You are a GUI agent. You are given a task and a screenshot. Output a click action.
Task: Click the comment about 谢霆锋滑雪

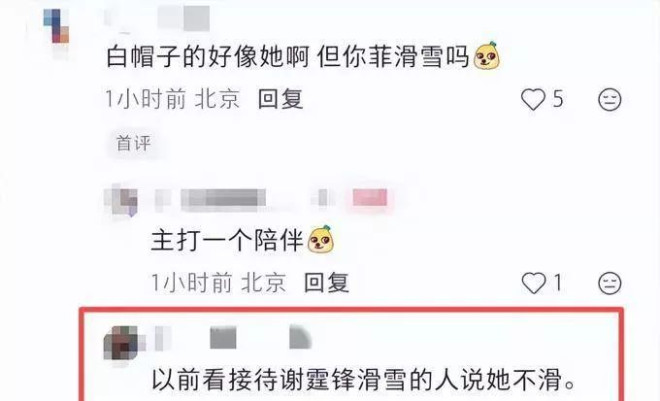[364, 380]
